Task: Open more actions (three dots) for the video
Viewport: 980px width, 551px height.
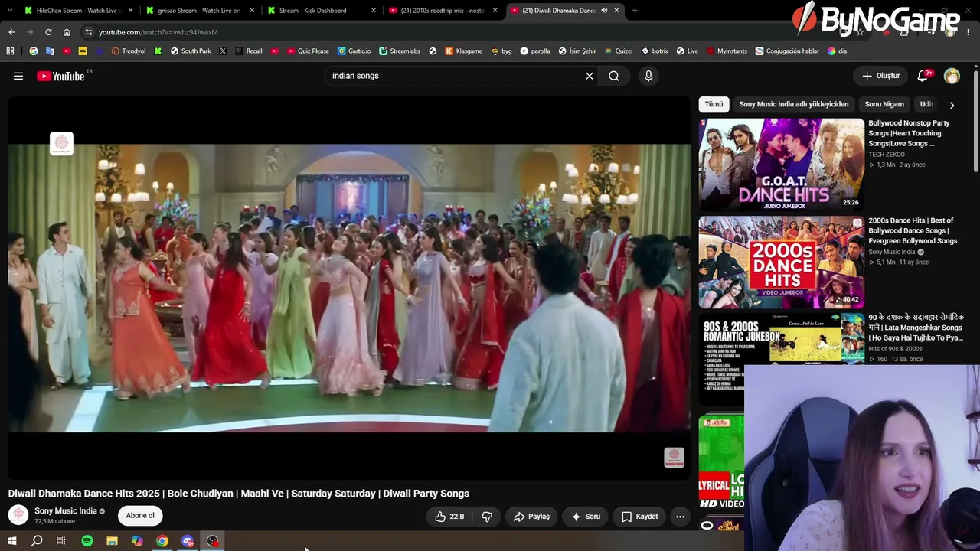Action: pyautogui.click(x=680, y=517)
